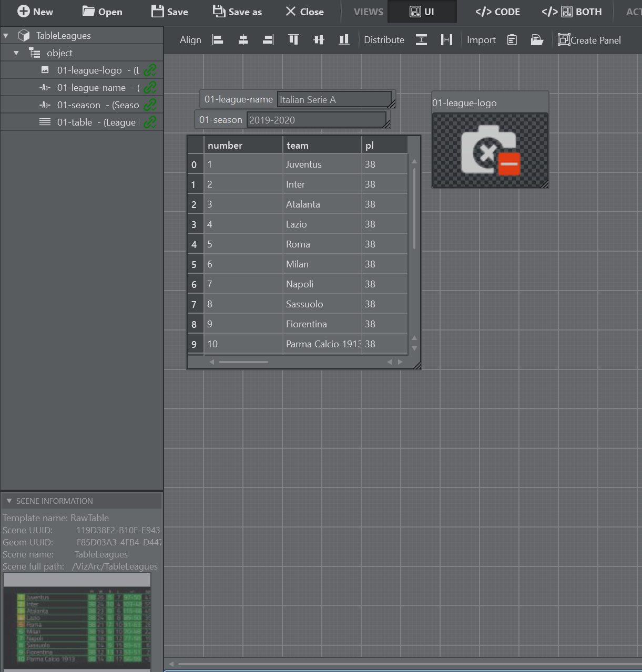Import from file folder icon
This screenshot has width=642, height=672.
[x=536, y=40]
